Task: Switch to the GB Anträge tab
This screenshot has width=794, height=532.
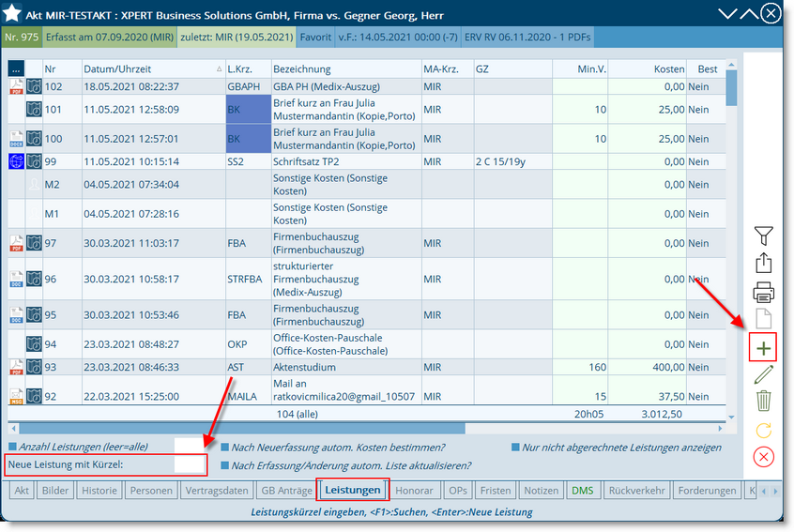Action: [286, 491]
